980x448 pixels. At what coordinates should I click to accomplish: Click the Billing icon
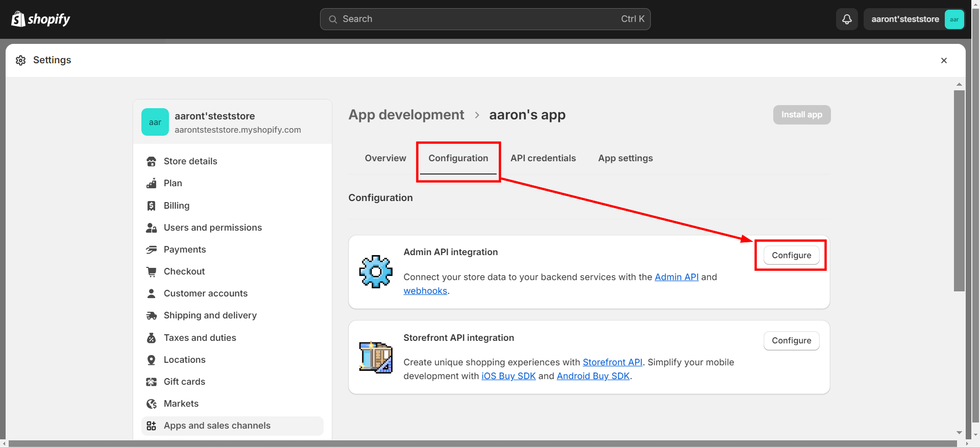pyautogui.click(x=152, y=206)
